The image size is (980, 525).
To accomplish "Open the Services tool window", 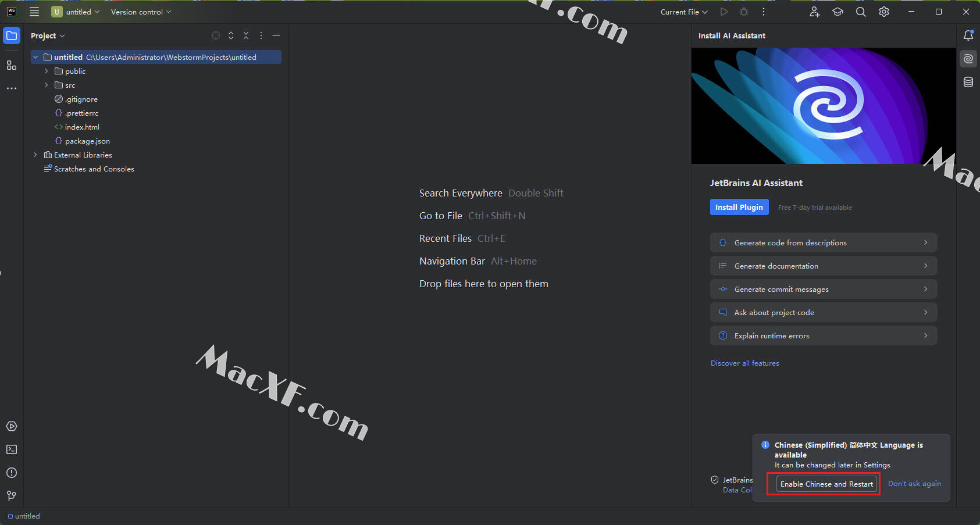I will (x=12, y=426).
